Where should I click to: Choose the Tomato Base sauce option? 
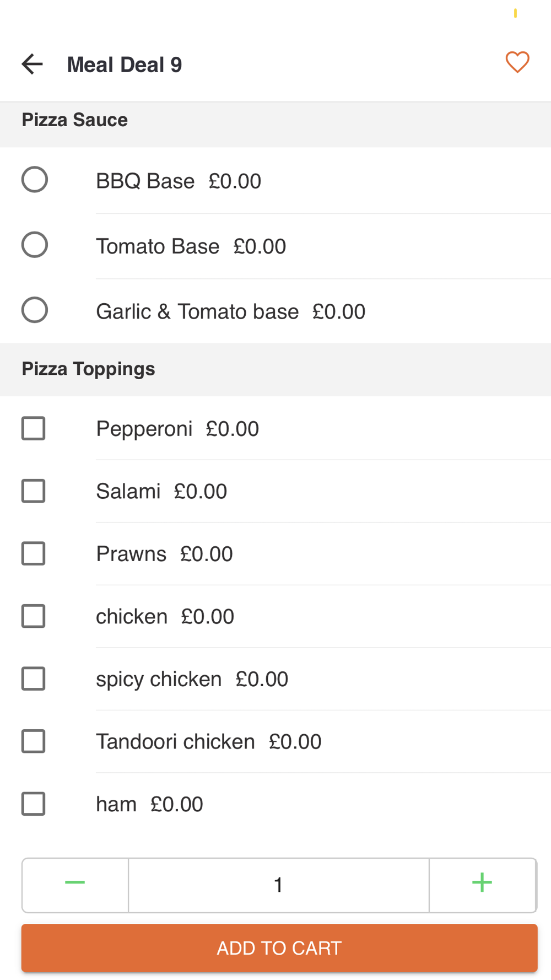(35, 245)
